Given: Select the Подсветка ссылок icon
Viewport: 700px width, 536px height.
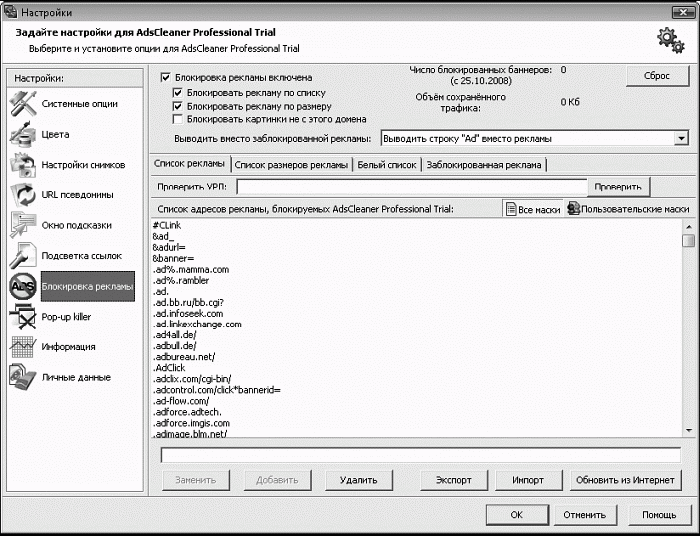Looking at the screenshot, I should pos(24,256).
